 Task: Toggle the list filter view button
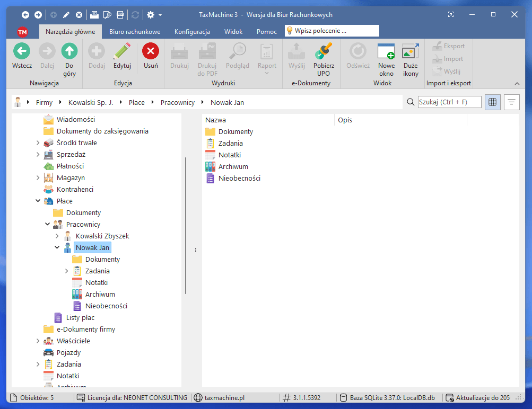pos(511,102)
